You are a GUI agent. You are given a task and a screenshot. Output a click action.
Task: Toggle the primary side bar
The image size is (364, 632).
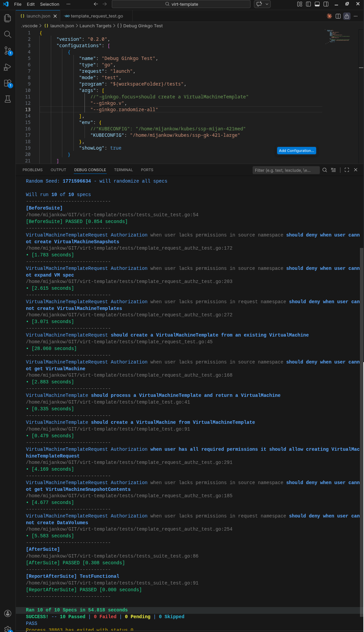pos(308,4)
